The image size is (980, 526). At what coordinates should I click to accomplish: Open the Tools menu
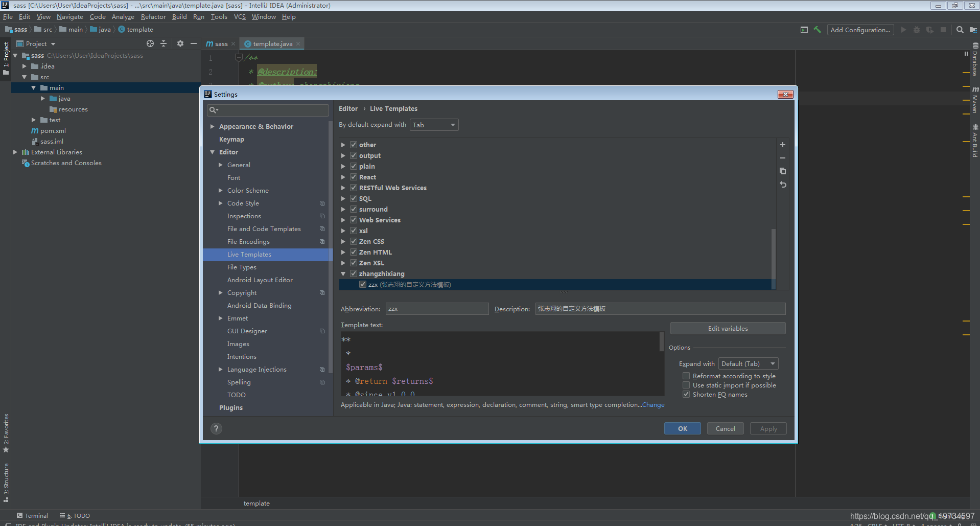(x=219, y=17)
